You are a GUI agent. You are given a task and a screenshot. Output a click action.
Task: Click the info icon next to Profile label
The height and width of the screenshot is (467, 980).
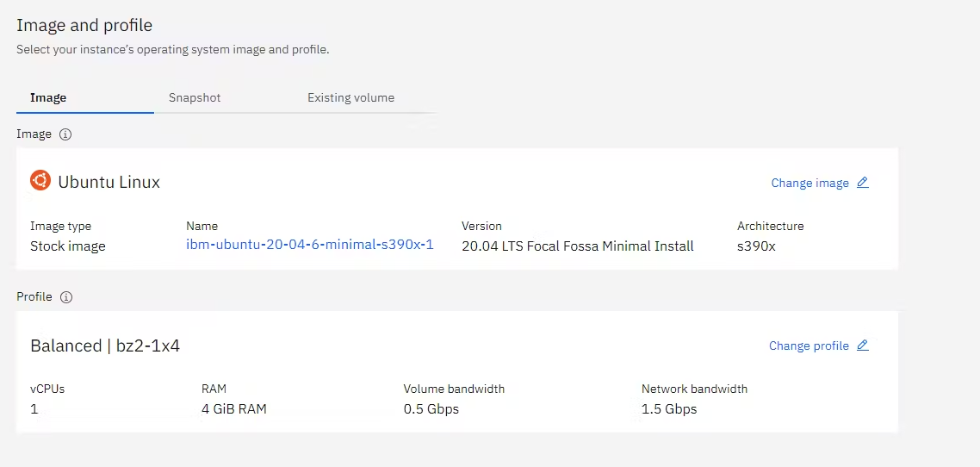tap(66, 297)
